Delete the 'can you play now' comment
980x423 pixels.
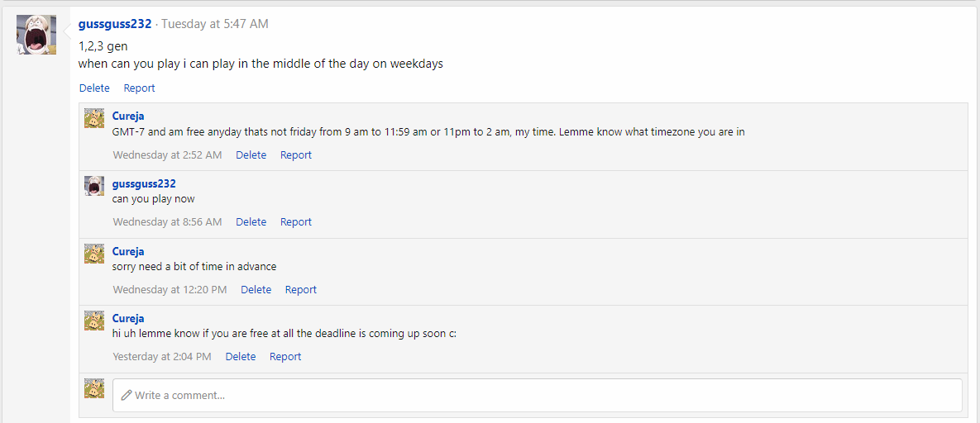(251, 221)
